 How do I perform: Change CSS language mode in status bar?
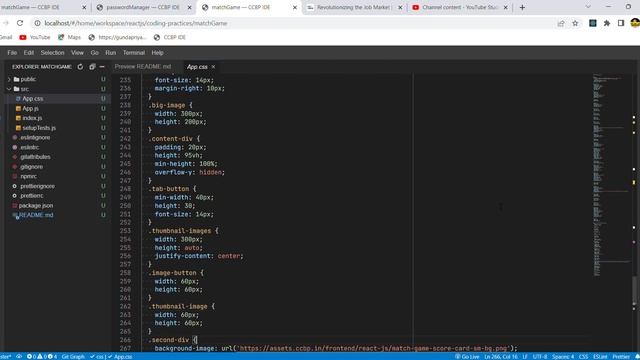pyautogui.click(x=583, y=356)
